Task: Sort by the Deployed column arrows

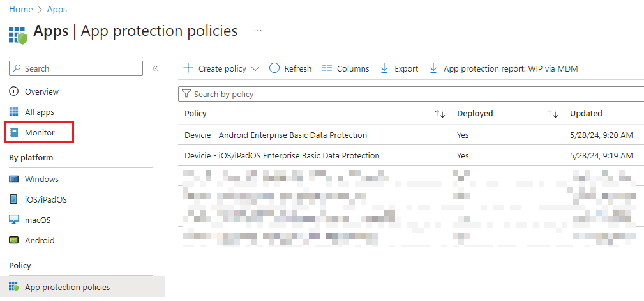Action: (553, 114)
